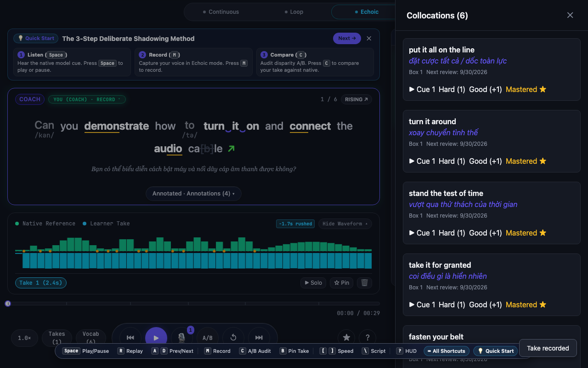Toggle Hide Waveform
The width and height of the screenshot is (588, 368).
click(x=345, y=224)
